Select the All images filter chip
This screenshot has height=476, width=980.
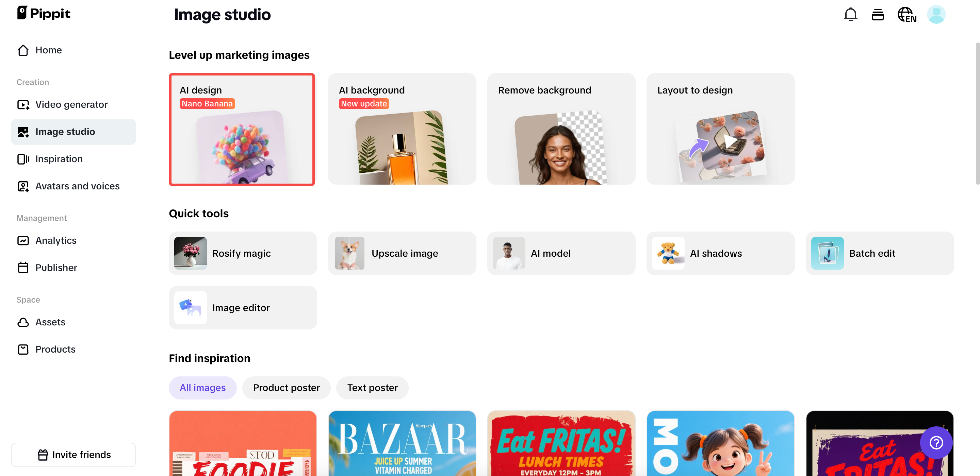[x=202, y=387]
